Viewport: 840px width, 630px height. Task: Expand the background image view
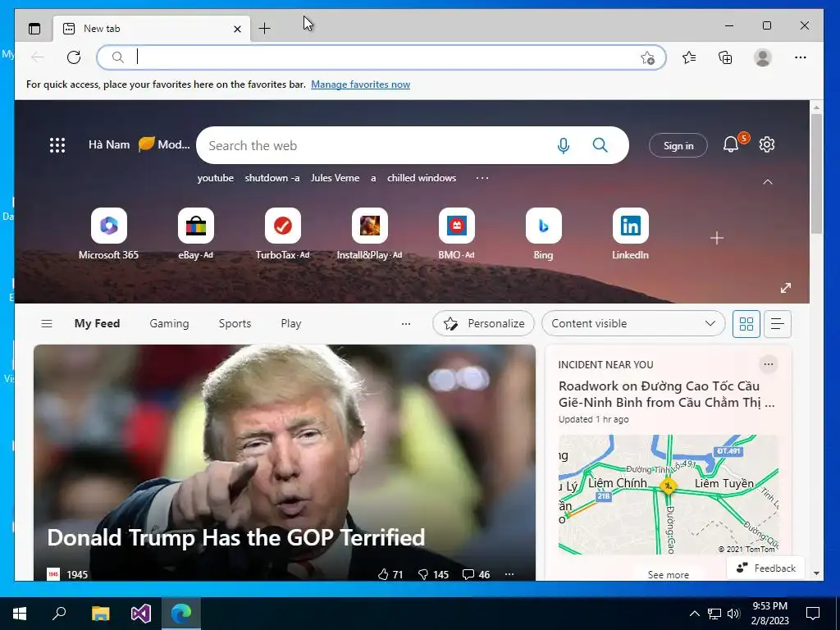pyautogui.click(x=786, y=288)
